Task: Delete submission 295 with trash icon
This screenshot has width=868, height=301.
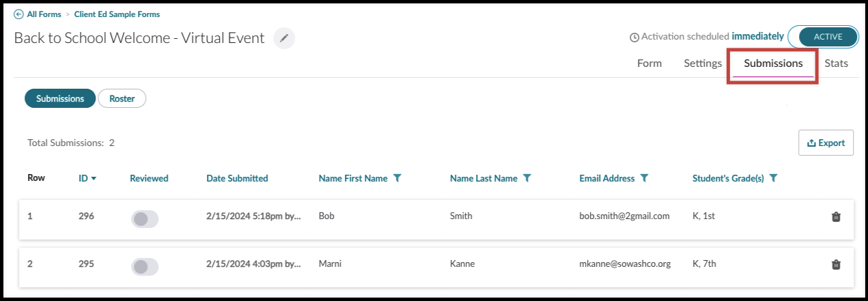Action: click(836, 264)
